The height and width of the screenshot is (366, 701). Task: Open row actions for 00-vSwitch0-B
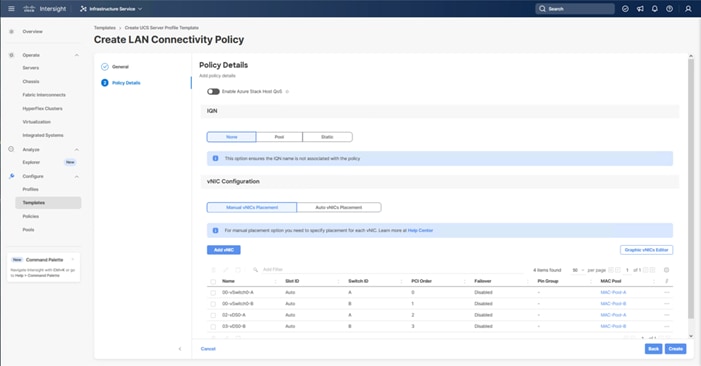pos(667,303)
